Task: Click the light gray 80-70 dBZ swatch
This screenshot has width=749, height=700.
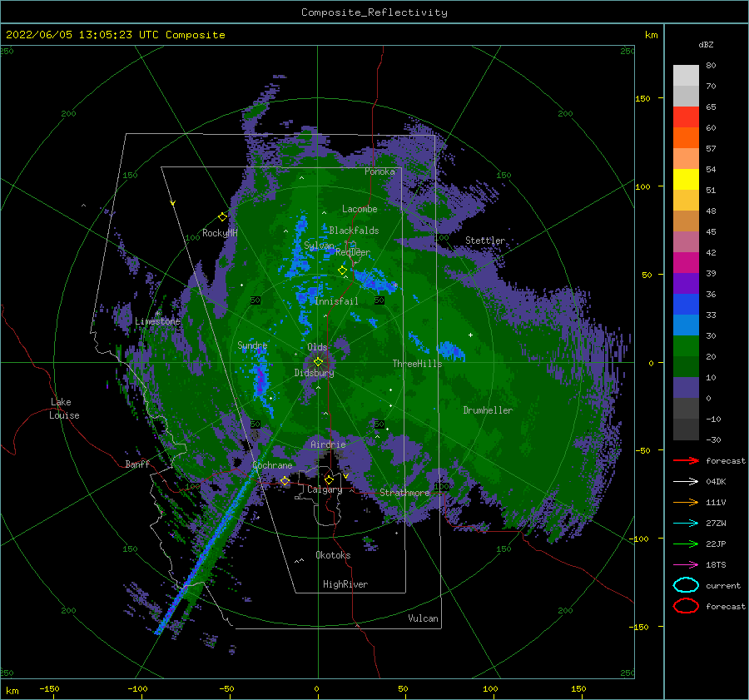Action: (x=686, y=76)
